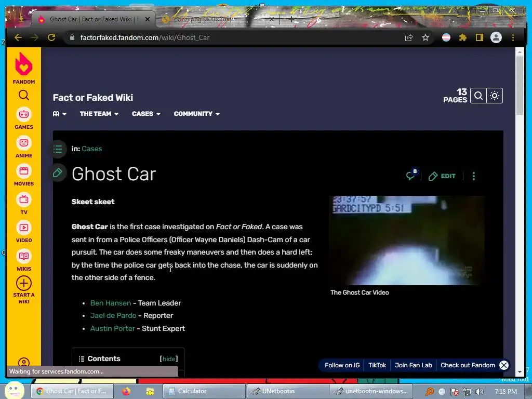Expand THE TEAM dropdown menu
532x399 pixels.
(99, 114)
